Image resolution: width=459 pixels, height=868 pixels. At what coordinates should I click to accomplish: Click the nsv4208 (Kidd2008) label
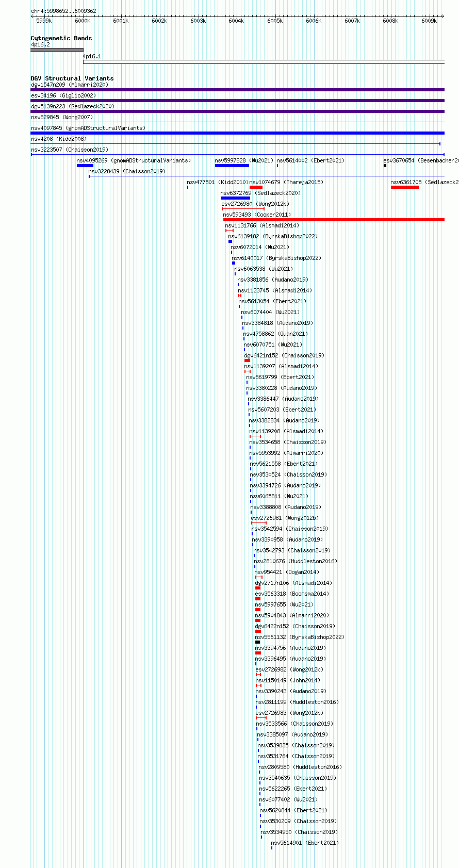pos(59,139)
